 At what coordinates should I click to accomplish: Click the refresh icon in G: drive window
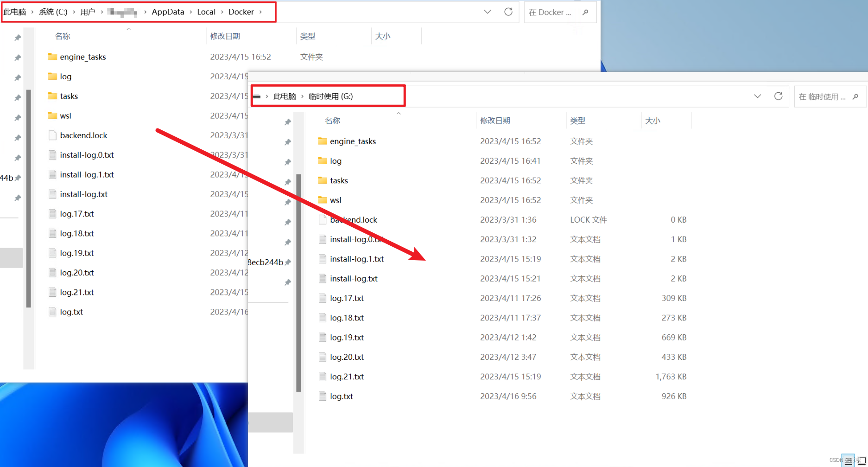779,96
